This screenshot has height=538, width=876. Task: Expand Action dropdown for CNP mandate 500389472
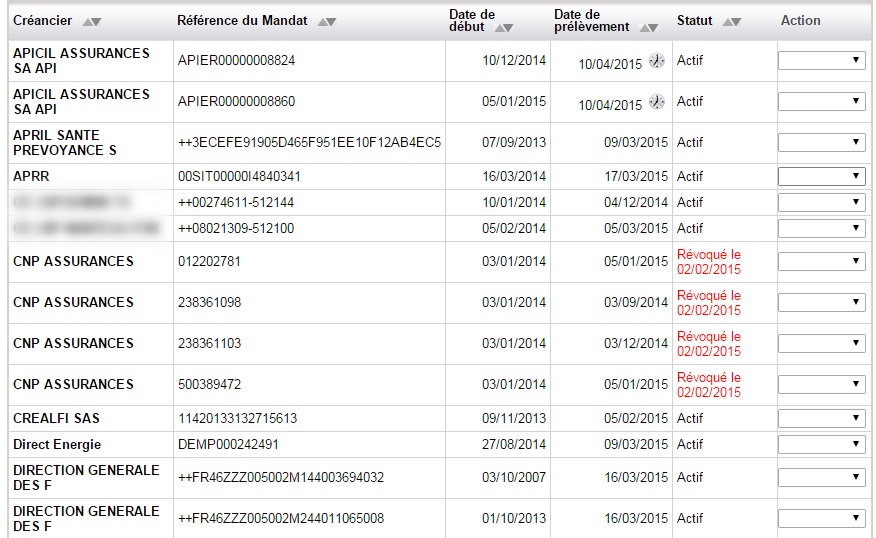coord(821,385)
